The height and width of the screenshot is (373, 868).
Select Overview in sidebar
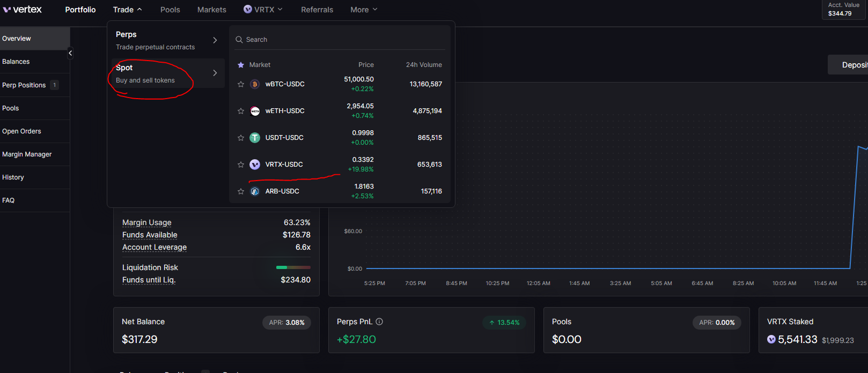35,39
